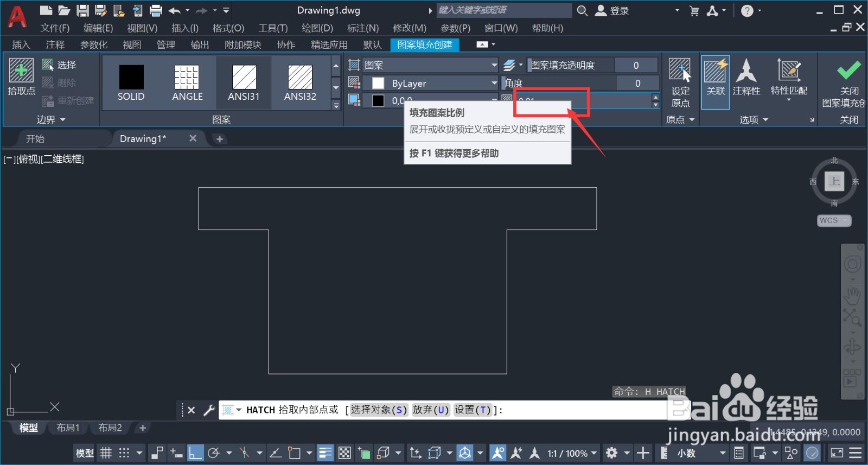The image size is (868, 465).
Task: Toggle lineweight display icon in status bar
Action: 325,453
